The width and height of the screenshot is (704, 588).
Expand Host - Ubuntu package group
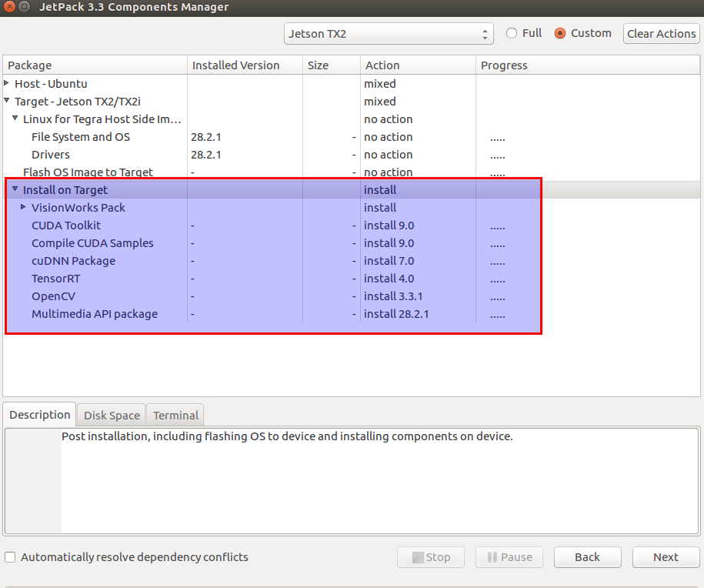[x=7, y=83]
